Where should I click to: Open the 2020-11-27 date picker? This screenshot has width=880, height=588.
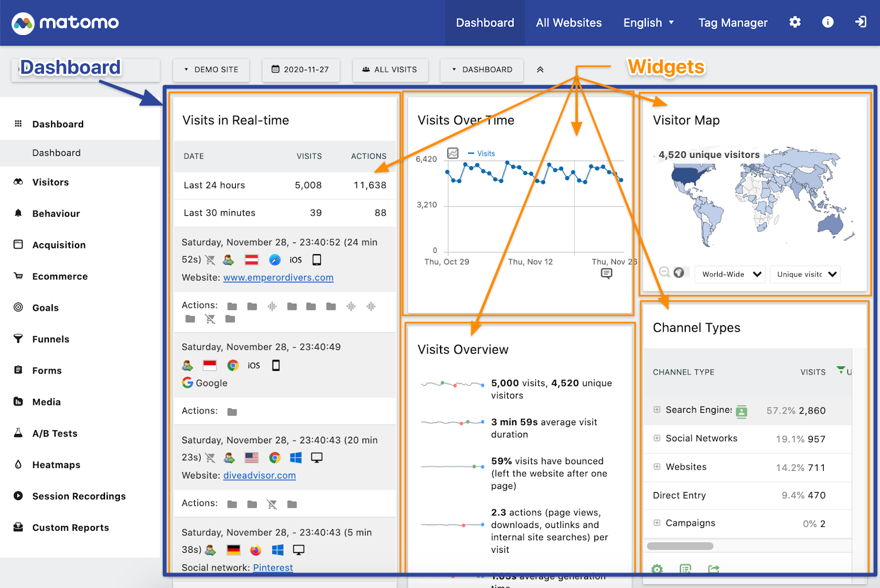300,70
